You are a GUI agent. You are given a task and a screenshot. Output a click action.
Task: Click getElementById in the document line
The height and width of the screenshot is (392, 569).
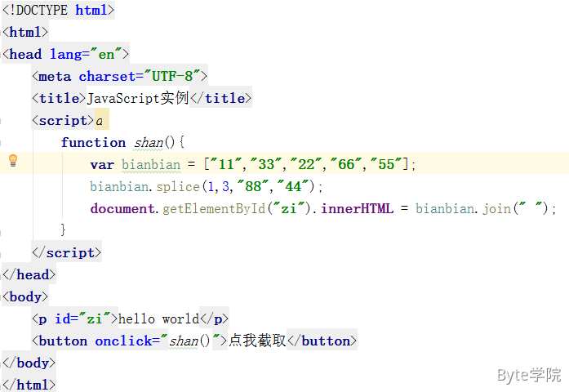[214, 209]
